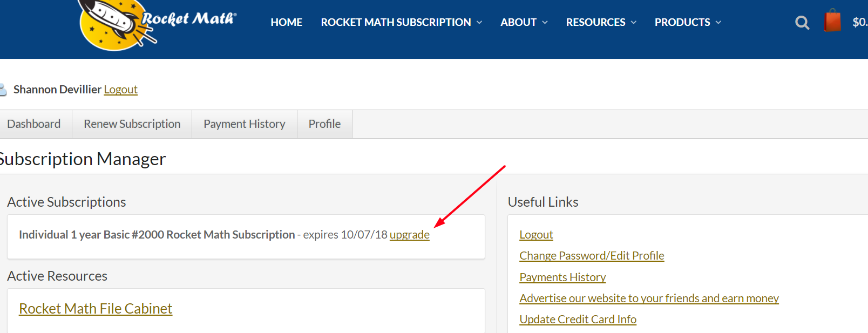Expand the Products menu
This screenshot has width=868, height=333.
[x=688, y=22]
